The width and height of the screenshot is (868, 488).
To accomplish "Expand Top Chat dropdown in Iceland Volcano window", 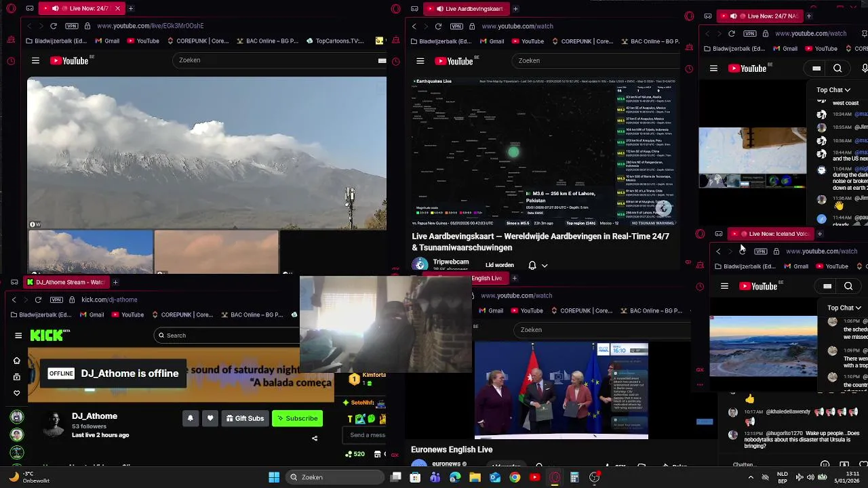I will click(844, 308).
